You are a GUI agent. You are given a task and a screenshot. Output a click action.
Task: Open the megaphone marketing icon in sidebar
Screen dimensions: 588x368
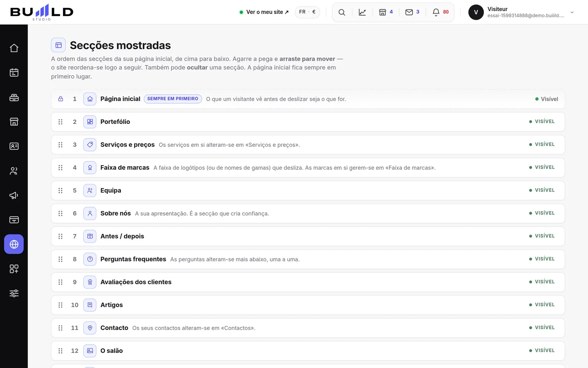14,195
